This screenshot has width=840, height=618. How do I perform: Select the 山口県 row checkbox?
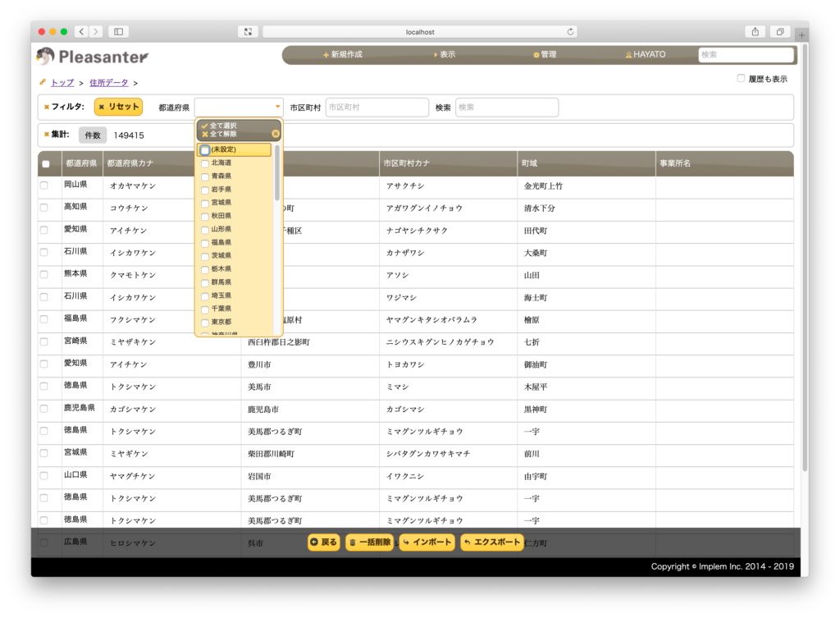(44, 475)
